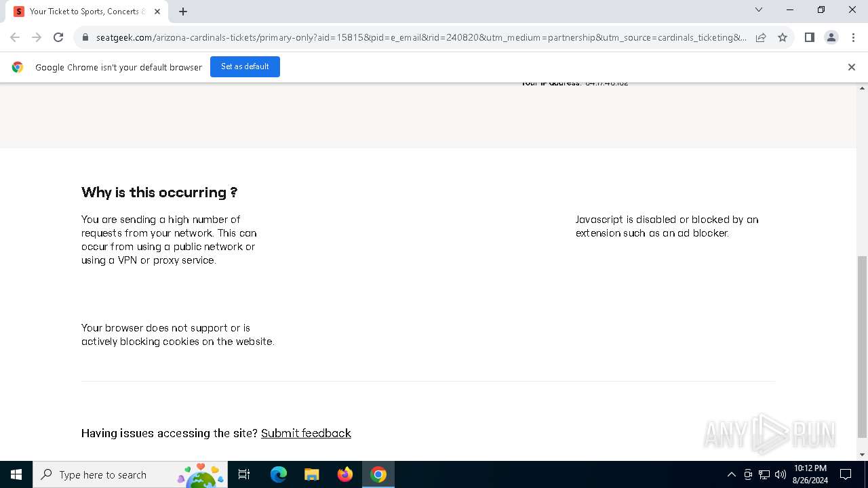Click the scrollbar up arrow
This screenshot has height=488, width=868.
863,88
